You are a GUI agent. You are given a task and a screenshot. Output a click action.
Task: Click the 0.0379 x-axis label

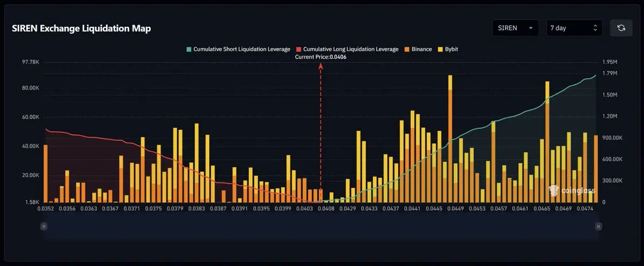pyautogui.click(x=175, y=208)
